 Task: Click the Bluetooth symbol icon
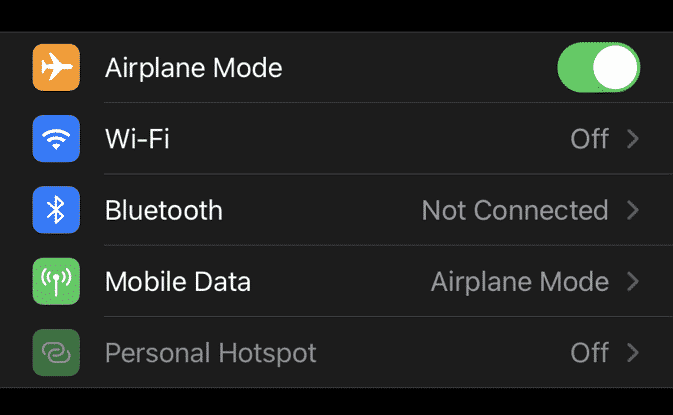tap(56, 210)
